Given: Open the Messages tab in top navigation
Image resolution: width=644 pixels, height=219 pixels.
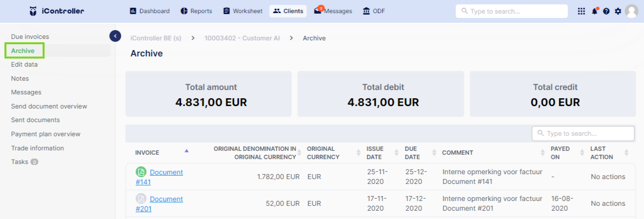Looking at the screenshot, I should [x=333, y=11].
